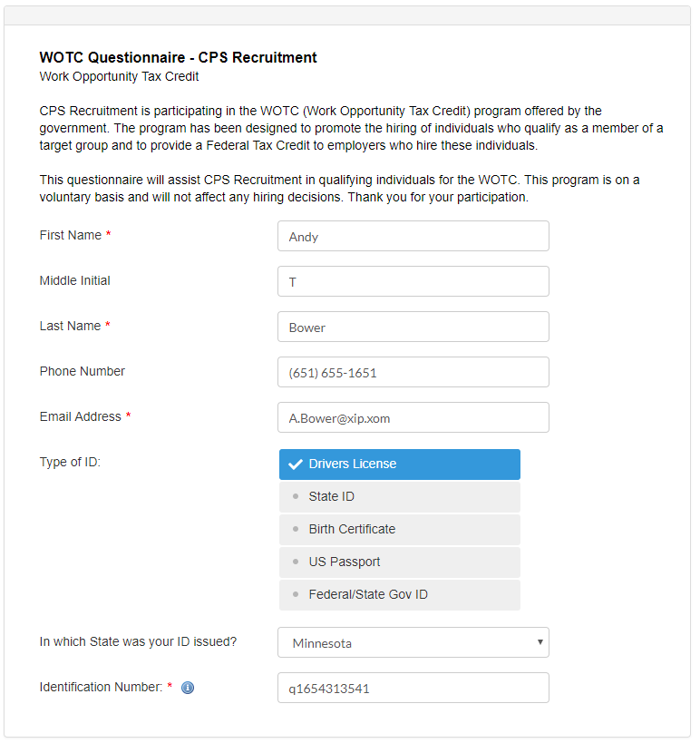Open the Minnesota state dropdown
Viewport: 700px width, 743px height.
(x=413, y=643)
